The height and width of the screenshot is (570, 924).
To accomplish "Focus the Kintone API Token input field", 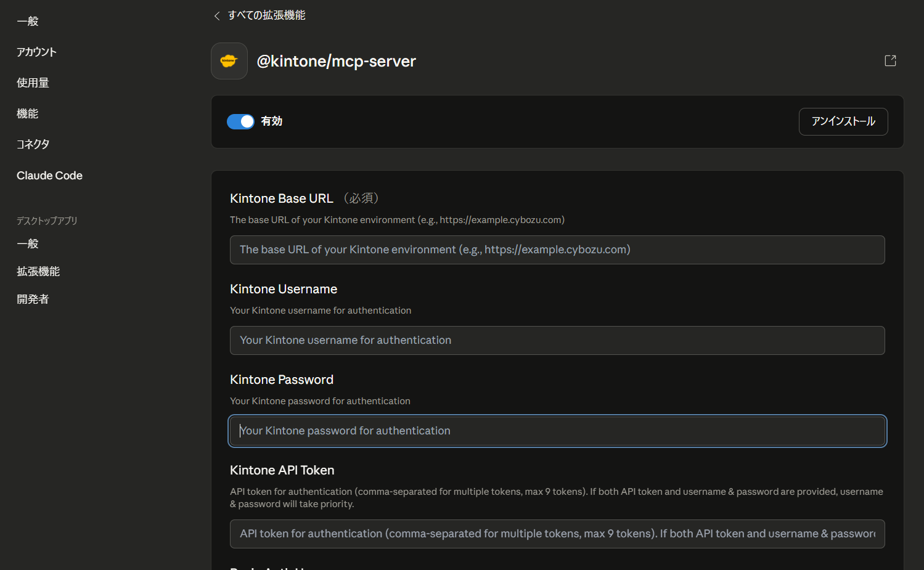I will [x=557, y=534].
